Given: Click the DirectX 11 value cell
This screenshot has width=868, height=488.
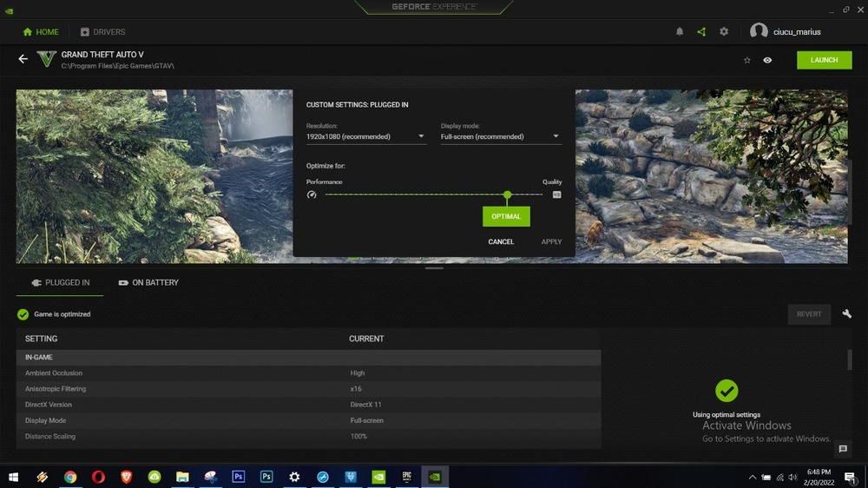Looking at the screenshot, I should 366,405.
